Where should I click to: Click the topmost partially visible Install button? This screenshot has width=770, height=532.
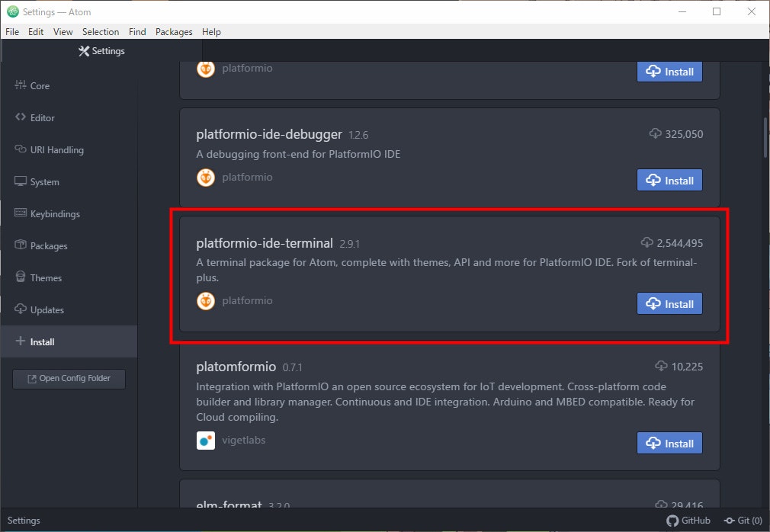point(669,72)
